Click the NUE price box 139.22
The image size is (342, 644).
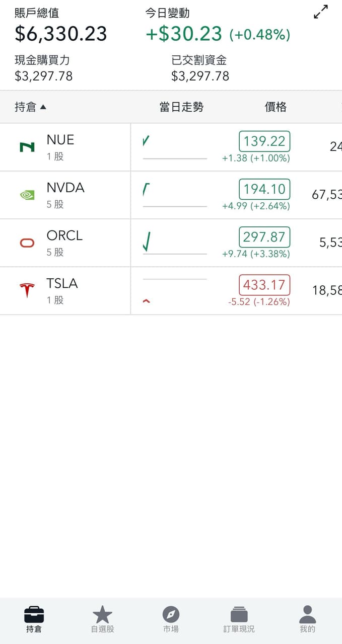coord(264,141)
